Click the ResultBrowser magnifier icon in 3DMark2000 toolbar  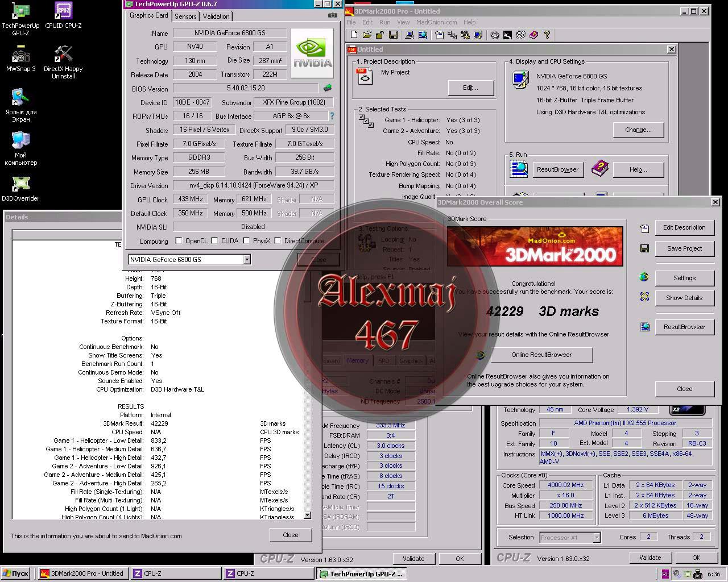click(x=423, y=35)
